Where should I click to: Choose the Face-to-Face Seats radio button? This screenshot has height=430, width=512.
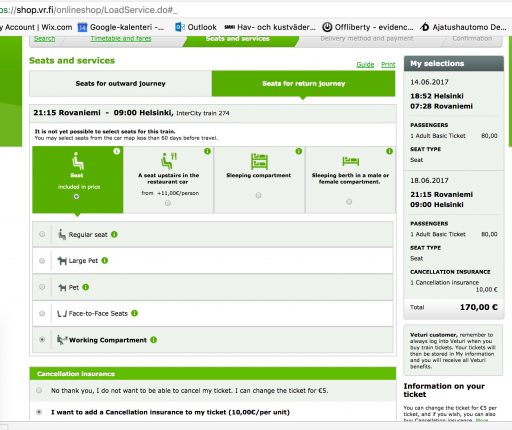tap(42, 313)
